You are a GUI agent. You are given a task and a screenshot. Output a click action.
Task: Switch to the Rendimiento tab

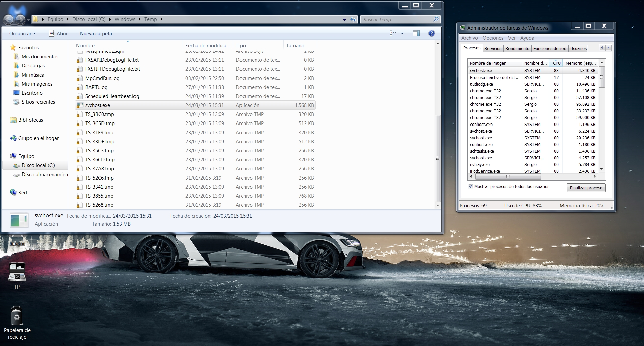pos(517,48)
